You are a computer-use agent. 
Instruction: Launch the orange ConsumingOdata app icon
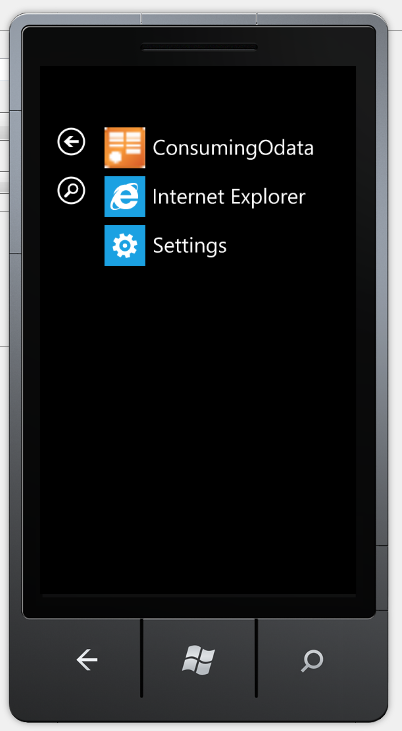pyautogui.click(x=125, y=147)
